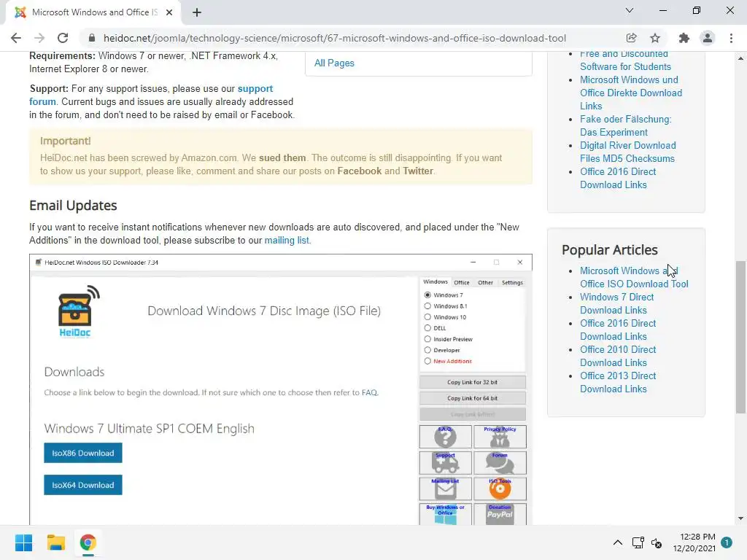Image resolution: width=747 pixels, height=560 pixels.
Task: Click the browser forward arrow
Action: [x=39, y=38]
